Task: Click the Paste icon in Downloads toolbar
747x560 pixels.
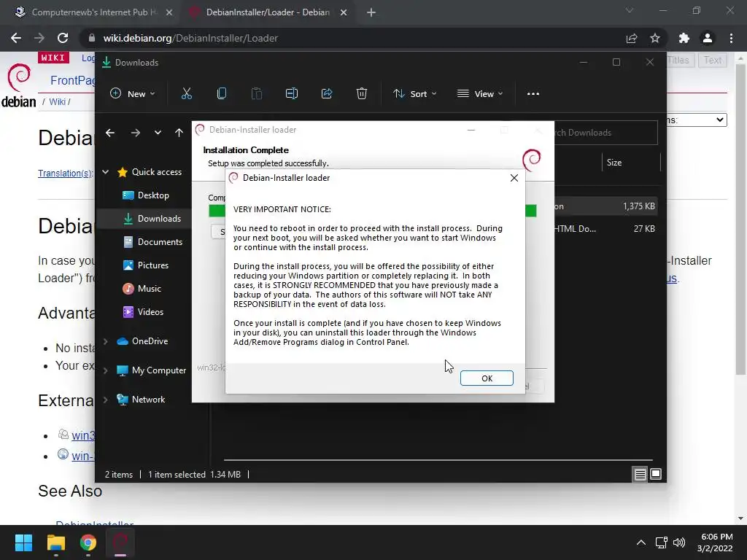Action: coord(256,94)
